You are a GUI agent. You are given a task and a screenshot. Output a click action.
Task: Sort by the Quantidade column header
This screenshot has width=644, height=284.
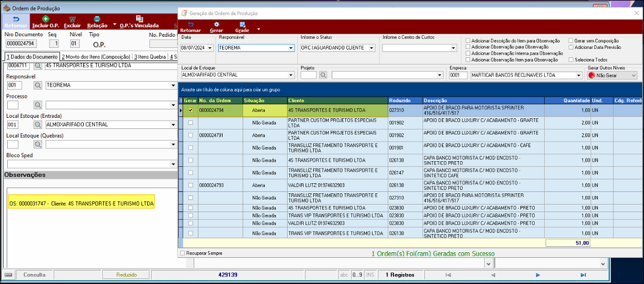click(567, 100)
